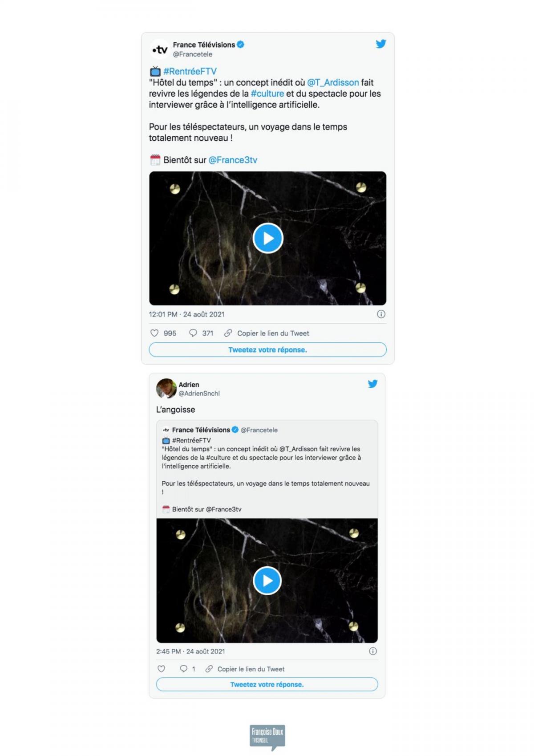Click first 'Tweetez votre réponse.' button
This screenshot has width=534, height=756.
pyautogui.click(x=267, y=350)
